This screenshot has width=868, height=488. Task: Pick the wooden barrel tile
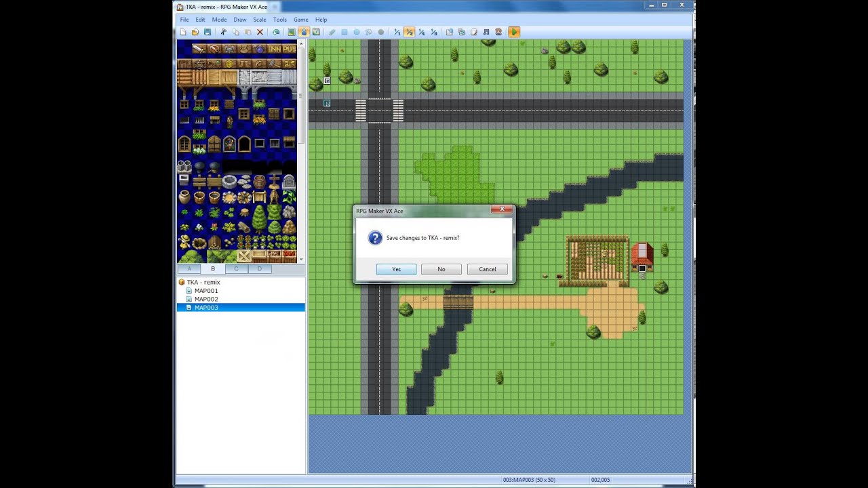[x=259, y=182]
